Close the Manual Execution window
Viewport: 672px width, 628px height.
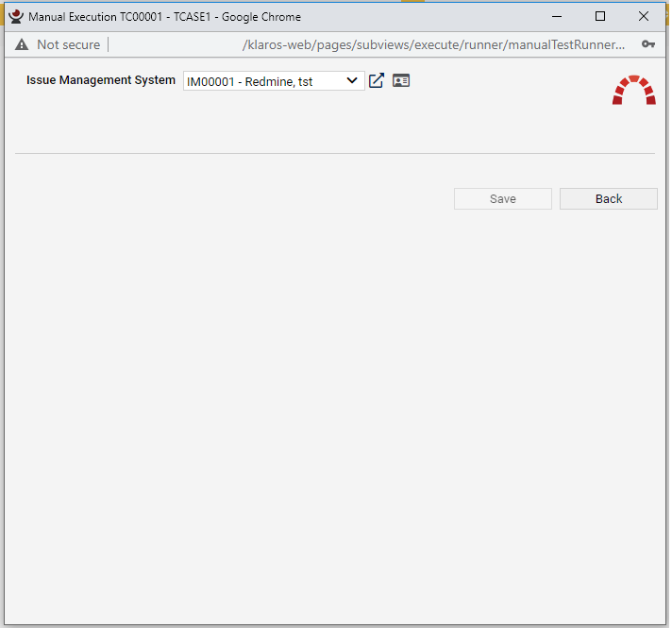tap(644, 16)
